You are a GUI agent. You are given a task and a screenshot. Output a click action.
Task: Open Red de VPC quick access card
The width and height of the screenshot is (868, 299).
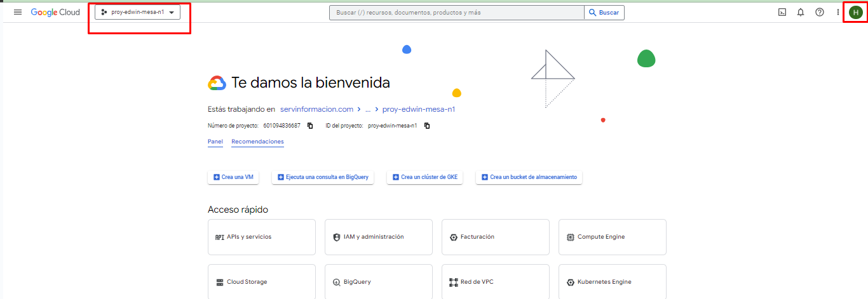(x=496, y=281)
